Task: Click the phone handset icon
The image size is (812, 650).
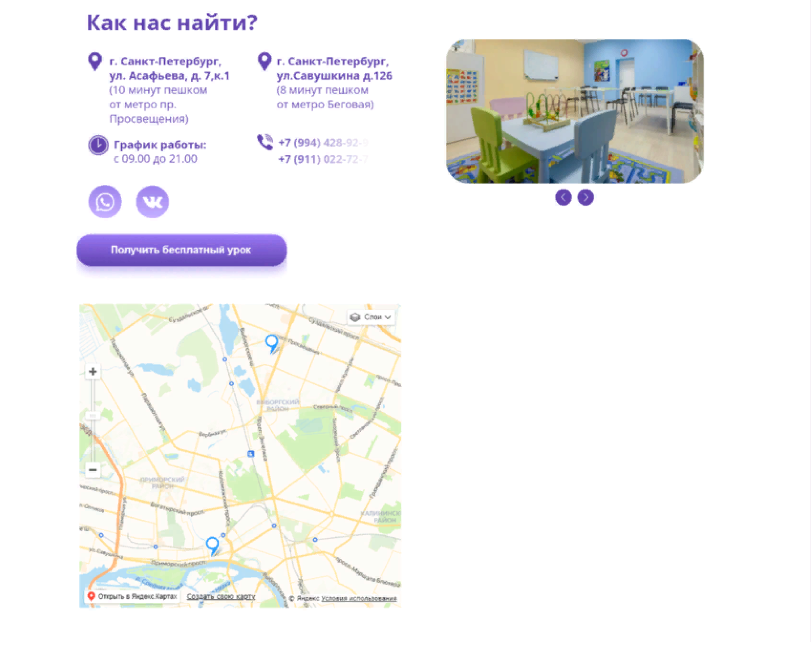Action: (266, 143)
